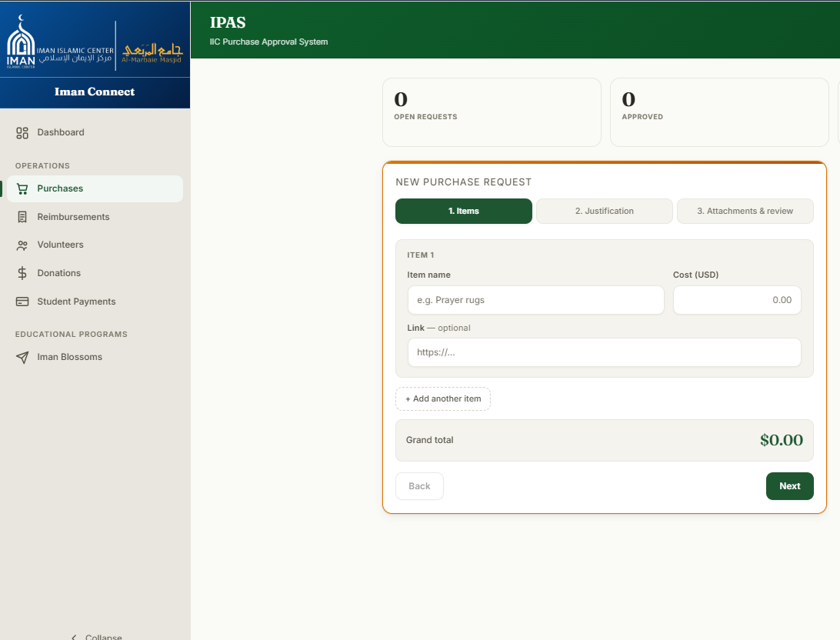This screenshot has width=840, height=640.
Task: Click the Reimbursements receipt icon
Action: coord(22,217)
